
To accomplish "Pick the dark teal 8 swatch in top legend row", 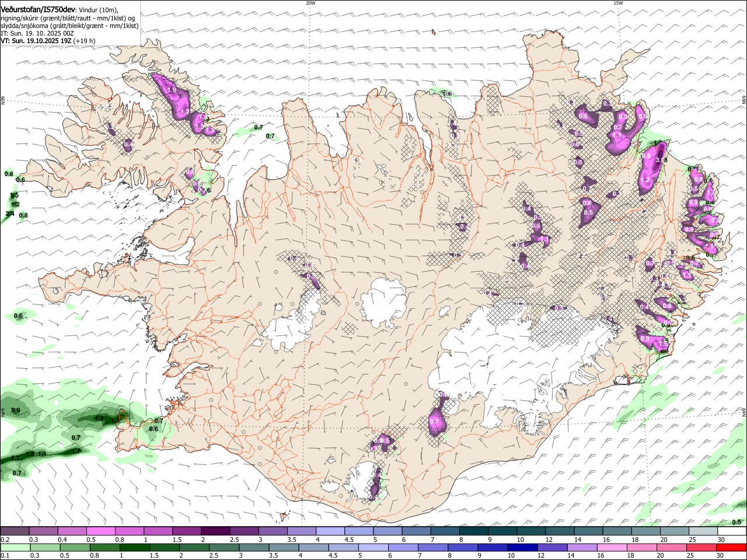I will click(473, 531).
